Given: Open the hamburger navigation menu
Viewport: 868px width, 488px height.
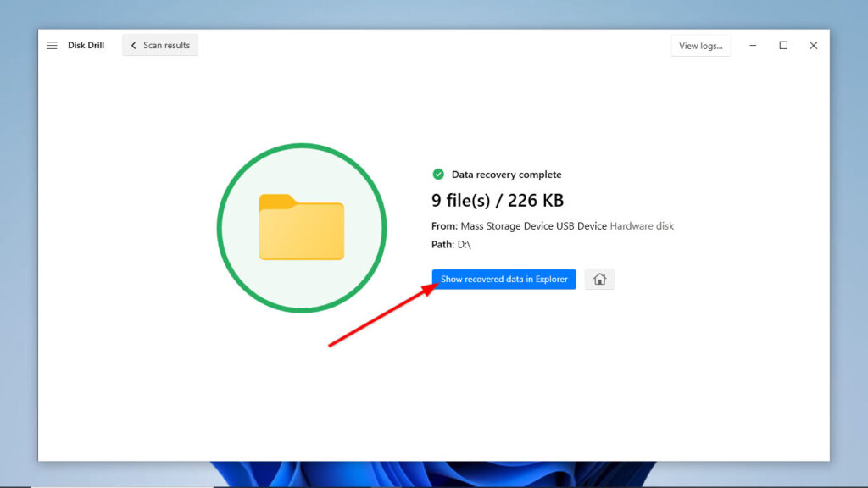Looking at the screenshot, I should [x=52, y=45].
